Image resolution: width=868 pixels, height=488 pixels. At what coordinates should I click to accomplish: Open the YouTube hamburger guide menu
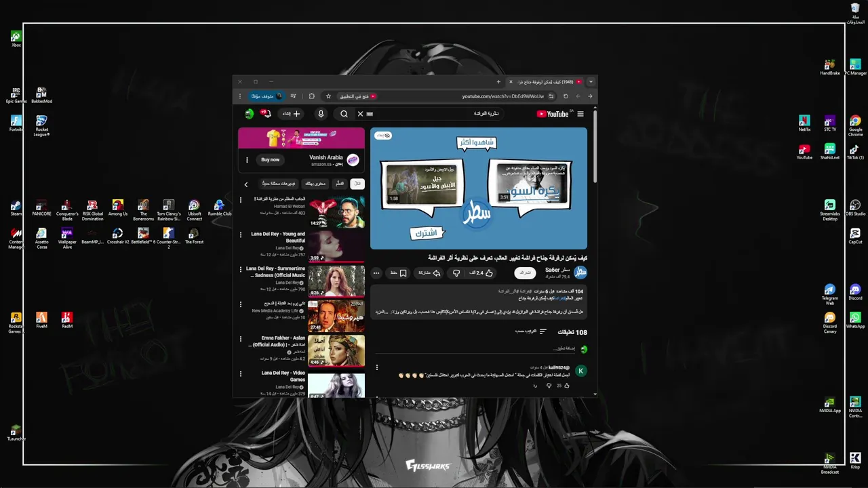(x=580, y=114)
